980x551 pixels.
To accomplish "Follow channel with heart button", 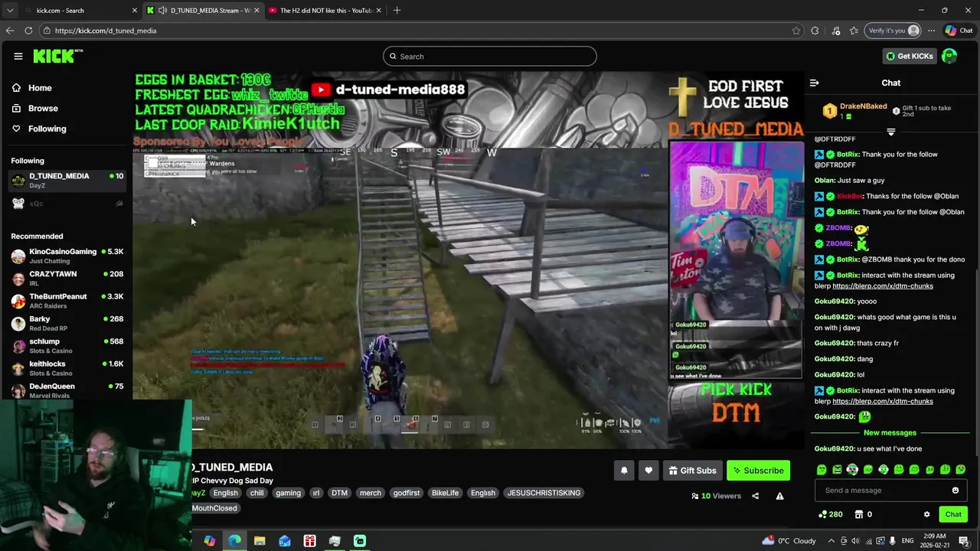I will coord(648,471).
